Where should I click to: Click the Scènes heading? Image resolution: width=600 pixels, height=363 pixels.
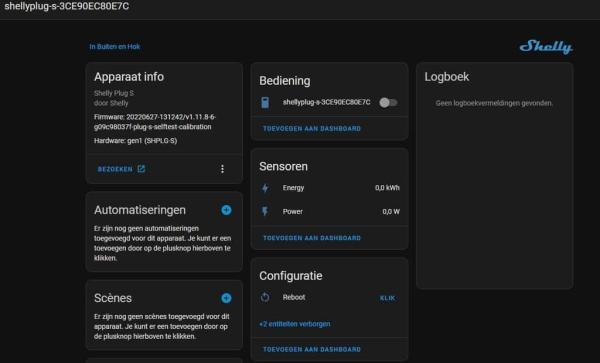(x=113, y=298)
